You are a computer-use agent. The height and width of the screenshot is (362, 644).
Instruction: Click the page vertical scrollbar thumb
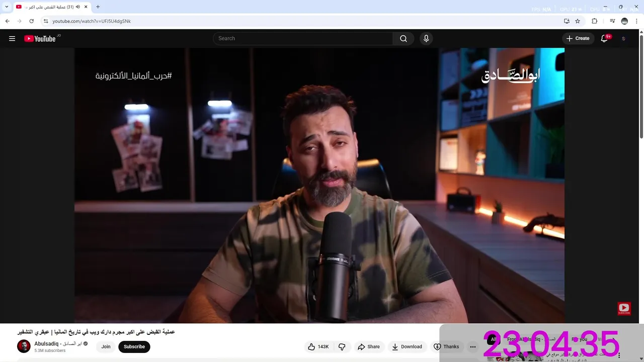tap(641, 86)
